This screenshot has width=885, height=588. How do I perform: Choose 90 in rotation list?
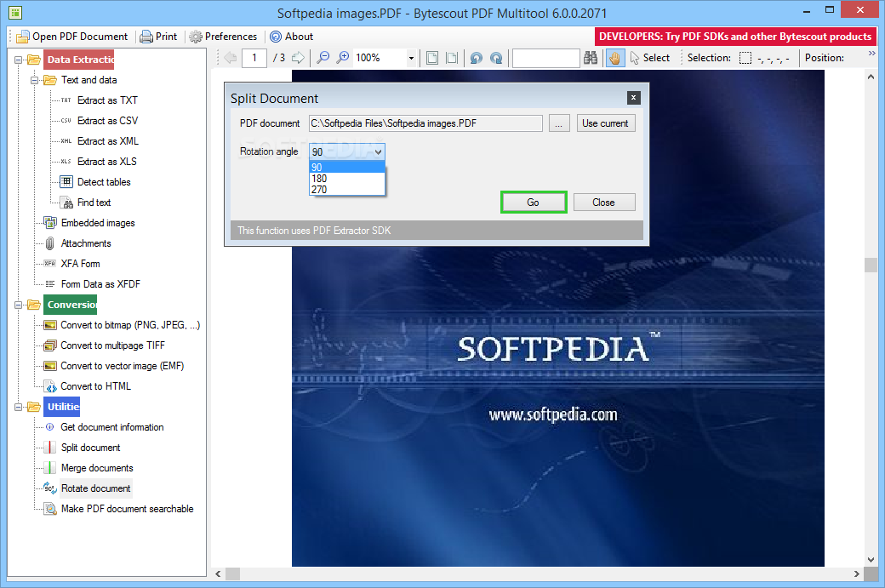(347, 167)
